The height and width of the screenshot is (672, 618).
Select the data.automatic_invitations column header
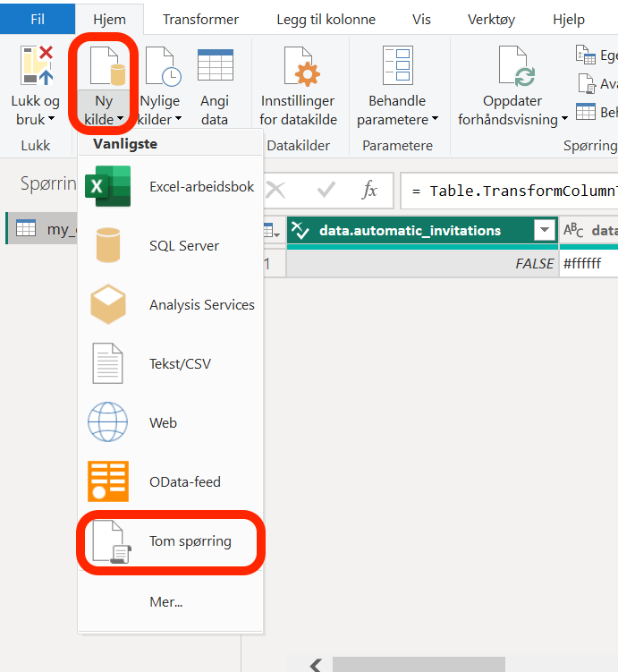[410, 231]
